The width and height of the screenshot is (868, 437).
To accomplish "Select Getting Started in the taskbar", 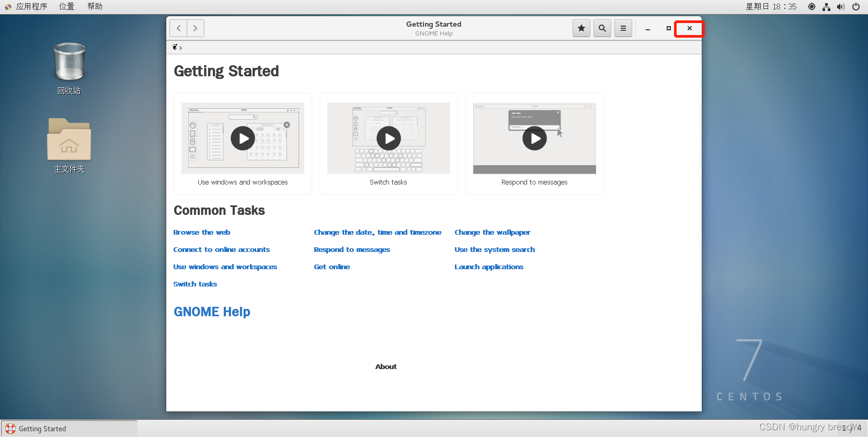I will tap(69, 429).
